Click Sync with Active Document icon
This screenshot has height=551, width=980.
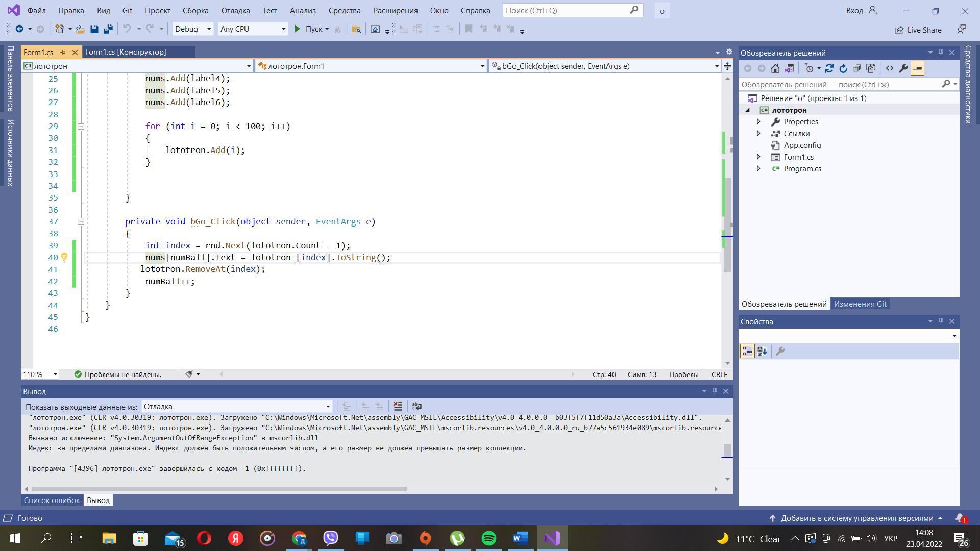click(829, 68)
